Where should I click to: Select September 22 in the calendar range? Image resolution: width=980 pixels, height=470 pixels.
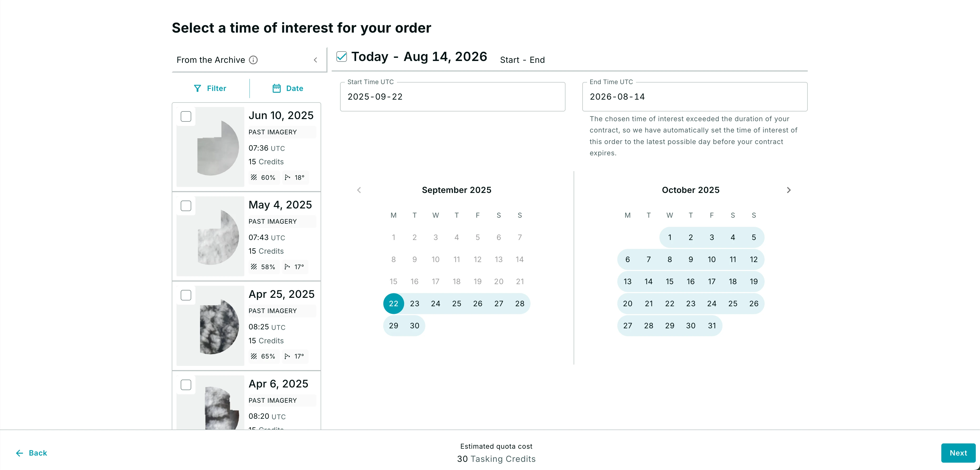(x=393, y=303)
